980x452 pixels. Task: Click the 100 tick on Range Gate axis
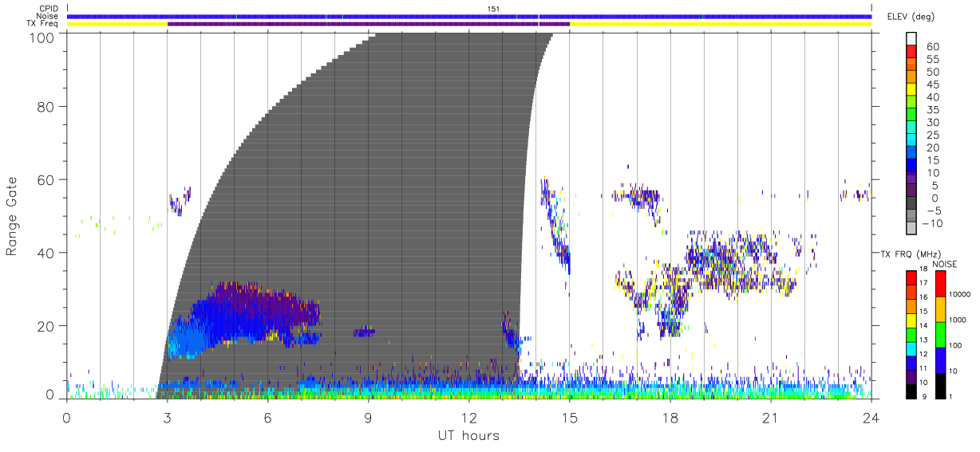pos(42,37)
